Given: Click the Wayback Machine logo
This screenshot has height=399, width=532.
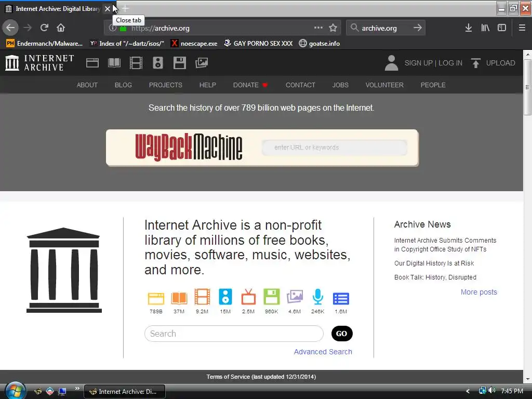Looking at the screenshot, I should click(189, 147).
